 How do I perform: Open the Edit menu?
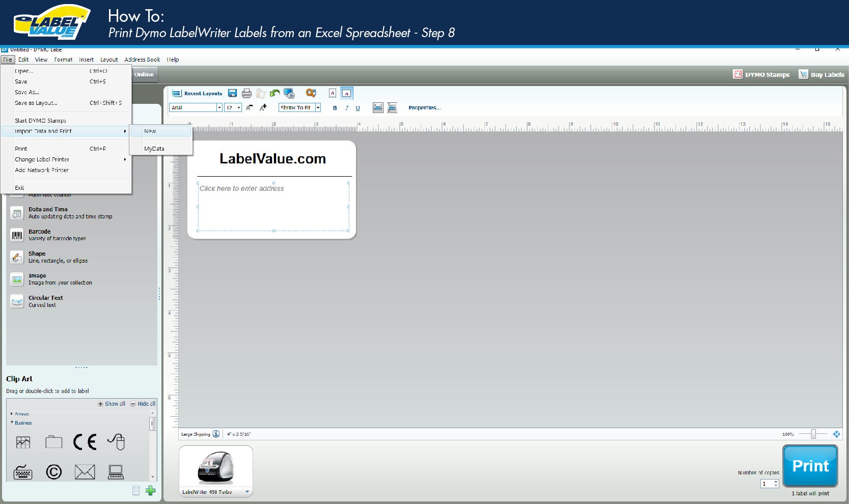click(x=23, y=60)
